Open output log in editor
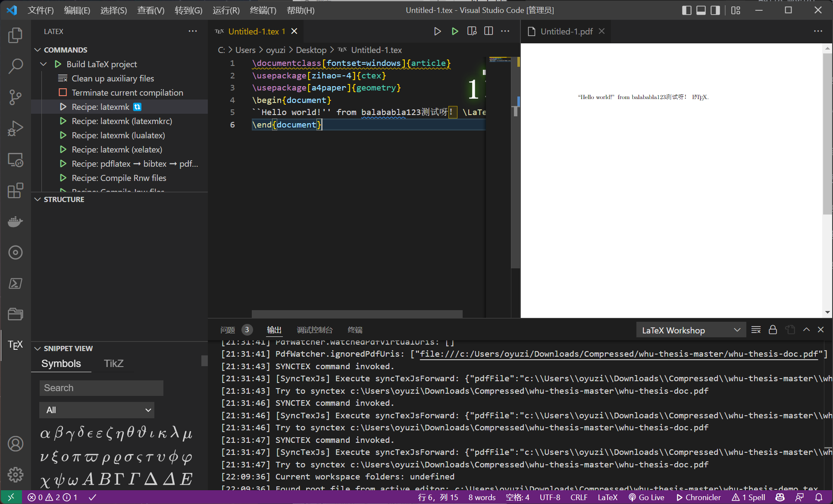Viewport: 833px width, 504px height. click(x=790, y=330)
